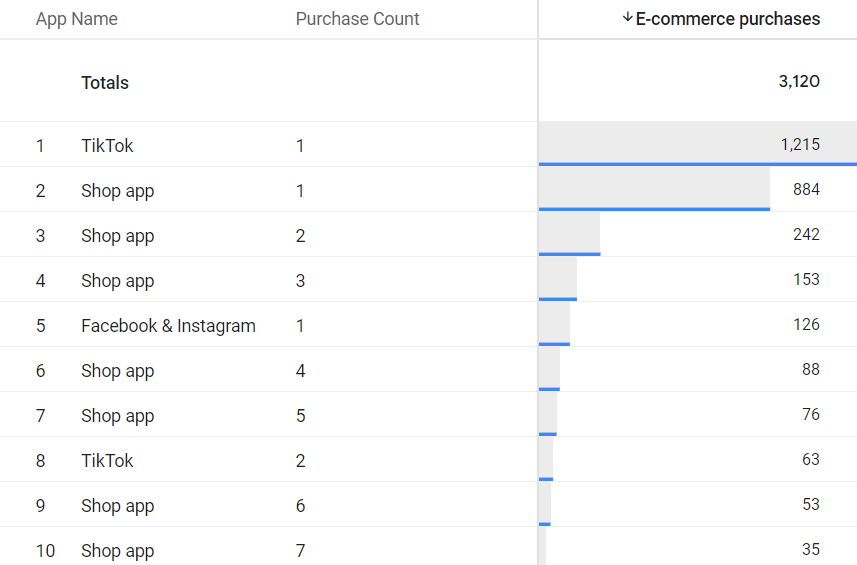Click the 884 purchases value
The height and width of the screenshot is (565, 857).
(806, 189)
